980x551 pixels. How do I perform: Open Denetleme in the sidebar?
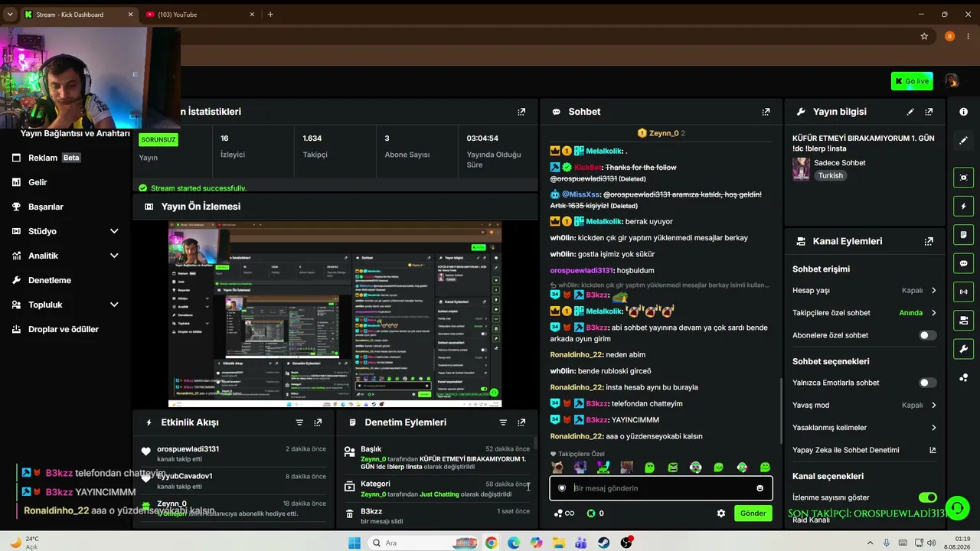49,280
